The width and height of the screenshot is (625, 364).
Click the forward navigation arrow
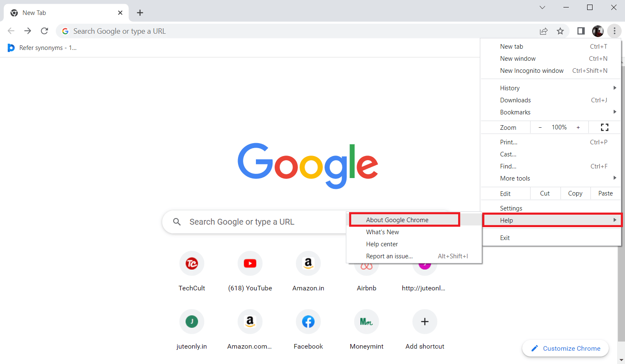[x=27, y=31]
